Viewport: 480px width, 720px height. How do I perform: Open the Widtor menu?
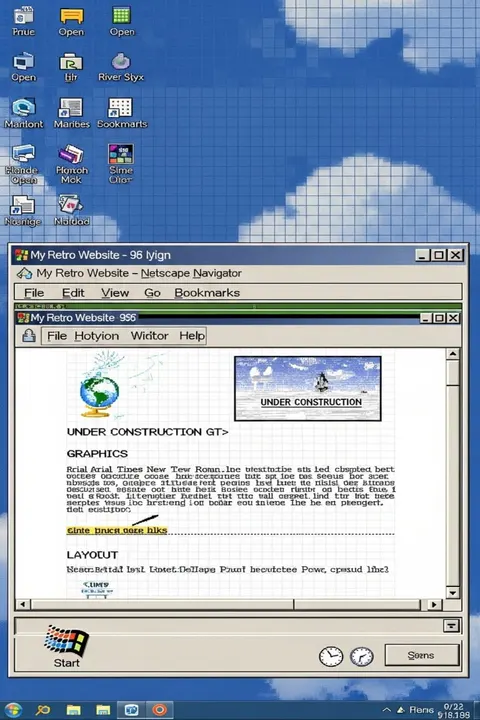[149, 336]
